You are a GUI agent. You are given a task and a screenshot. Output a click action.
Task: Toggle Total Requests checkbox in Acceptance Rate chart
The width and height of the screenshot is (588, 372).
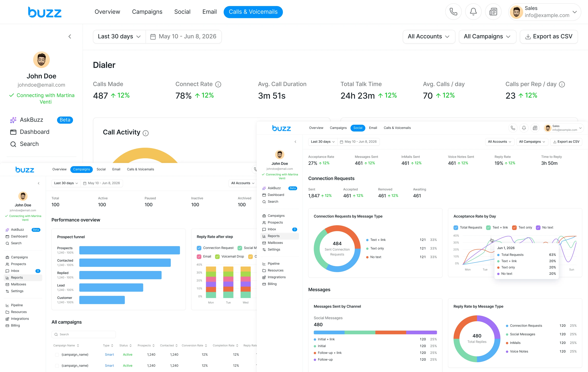pyautogui.click(x=456, y=228)
